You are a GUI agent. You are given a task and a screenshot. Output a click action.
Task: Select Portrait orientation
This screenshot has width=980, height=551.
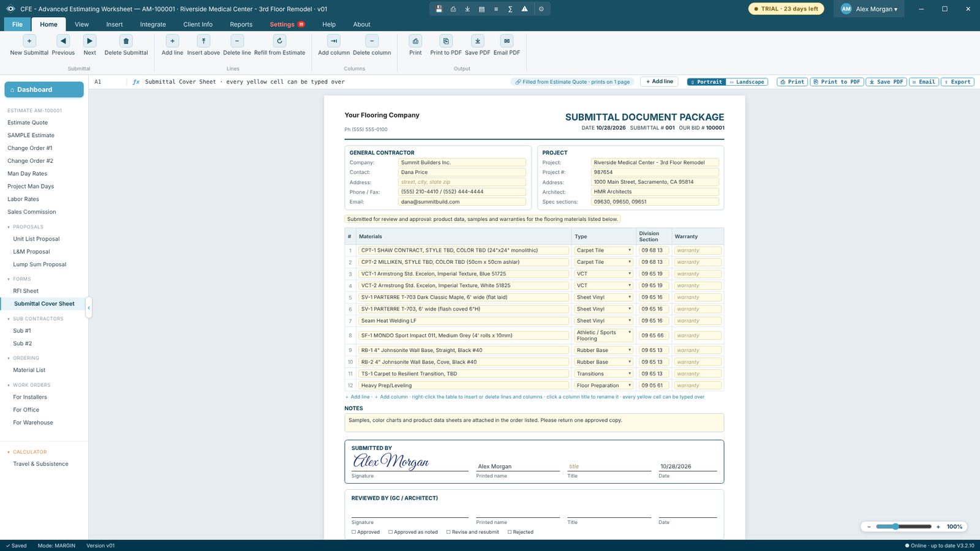(x=707, y=82)
